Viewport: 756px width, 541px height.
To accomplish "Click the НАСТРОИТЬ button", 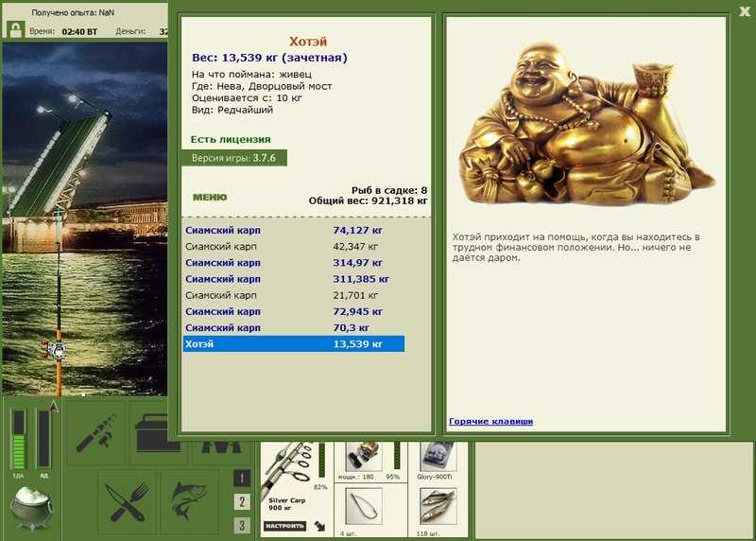I will point(284,526).
